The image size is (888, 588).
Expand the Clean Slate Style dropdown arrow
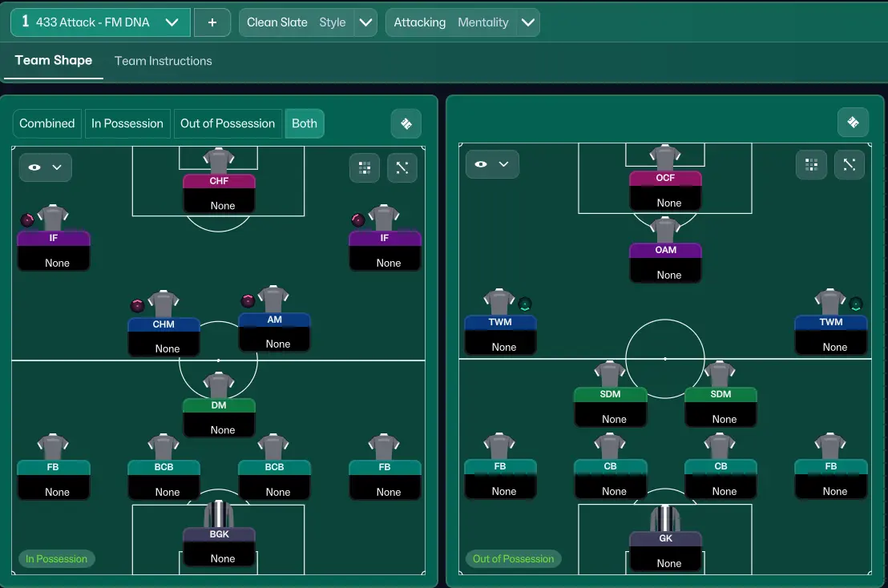point(365,22)
